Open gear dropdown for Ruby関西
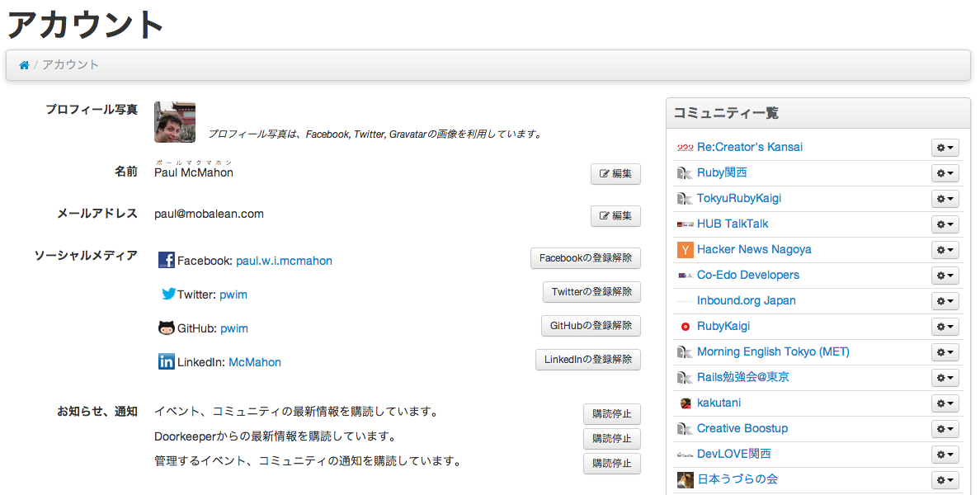The width and height of the screenshot is (980, 495). (x=945, y=173)
